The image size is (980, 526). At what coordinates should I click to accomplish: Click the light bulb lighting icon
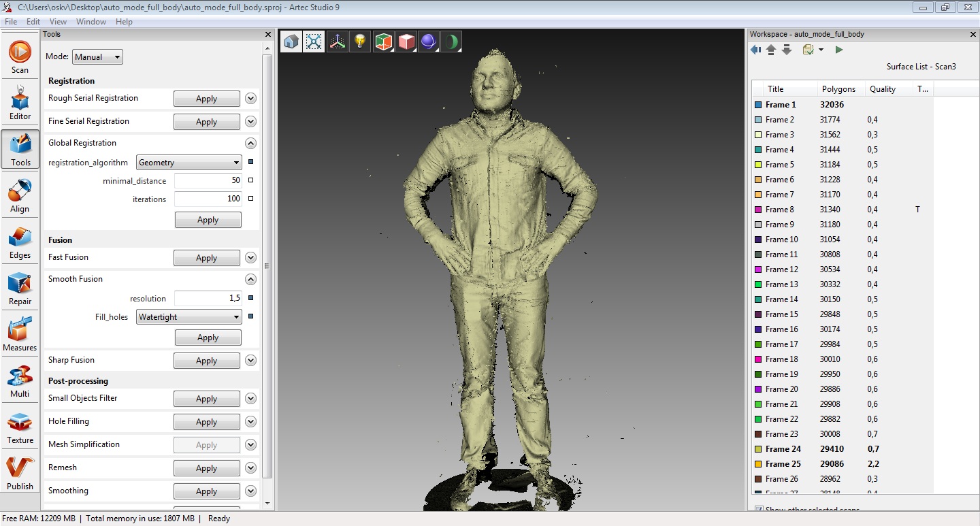tap(360, 42)
